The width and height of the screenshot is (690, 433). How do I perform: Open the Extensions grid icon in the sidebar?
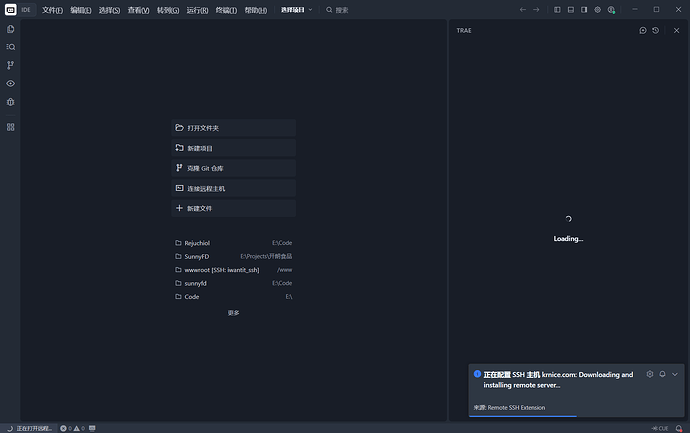[11, 127]
